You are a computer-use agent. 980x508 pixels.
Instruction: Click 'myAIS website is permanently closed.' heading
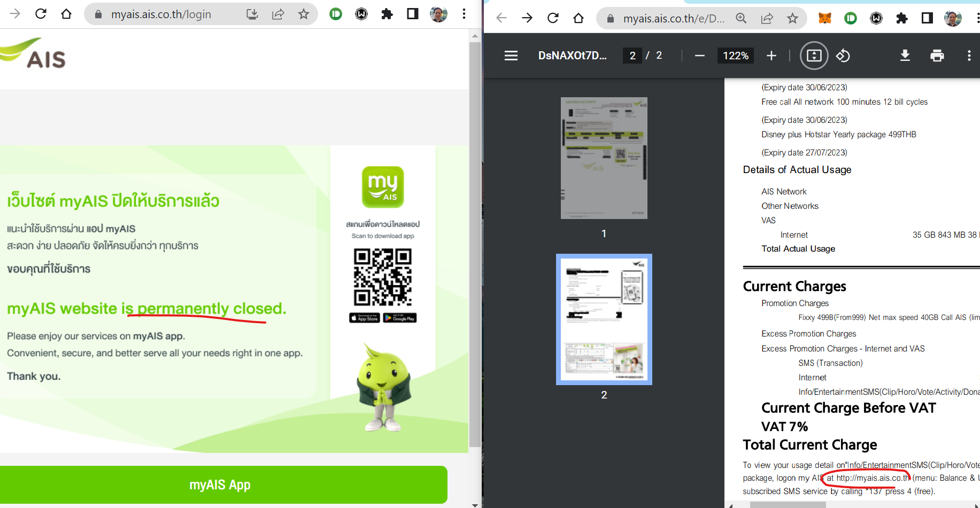tap(146, 309)
